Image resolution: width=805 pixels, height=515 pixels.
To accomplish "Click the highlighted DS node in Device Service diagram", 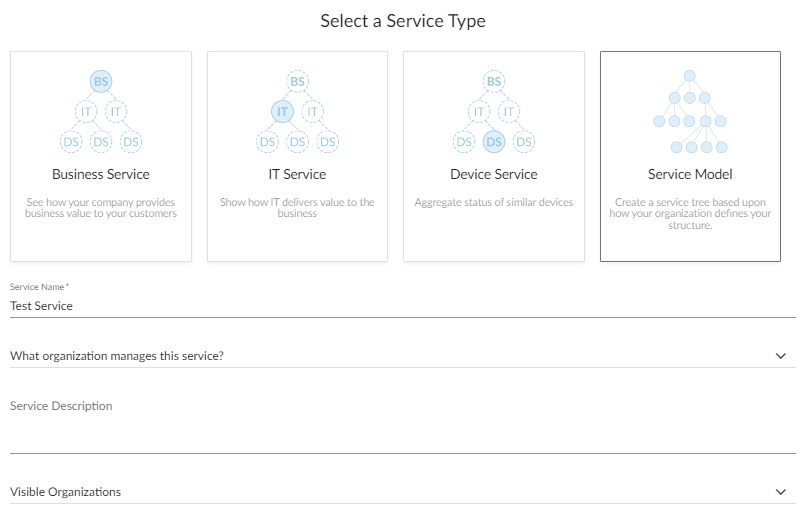I will 493,142.
